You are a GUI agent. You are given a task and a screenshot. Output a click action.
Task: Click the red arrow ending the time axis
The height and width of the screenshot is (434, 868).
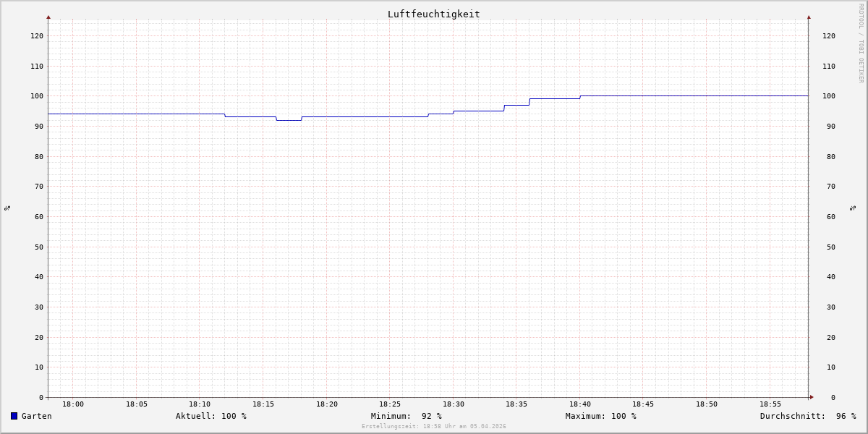point(812,397)
